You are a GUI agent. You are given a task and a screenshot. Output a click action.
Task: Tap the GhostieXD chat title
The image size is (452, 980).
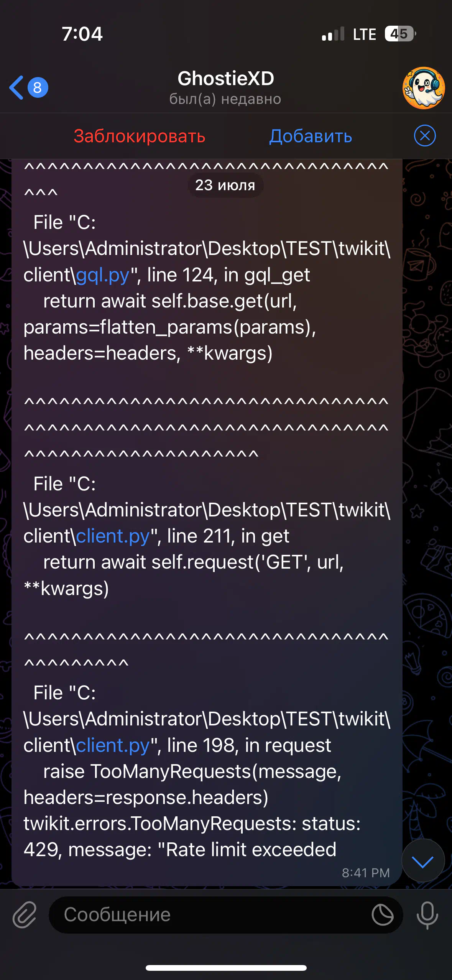pyautogui.click(x=226, y=79)
